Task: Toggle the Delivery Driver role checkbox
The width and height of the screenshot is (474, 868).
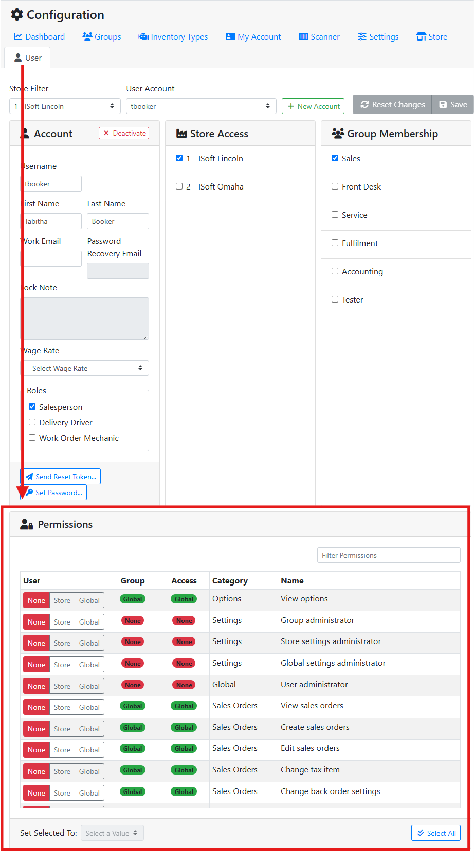Action: pyautogui.click(x=32, y=422)
